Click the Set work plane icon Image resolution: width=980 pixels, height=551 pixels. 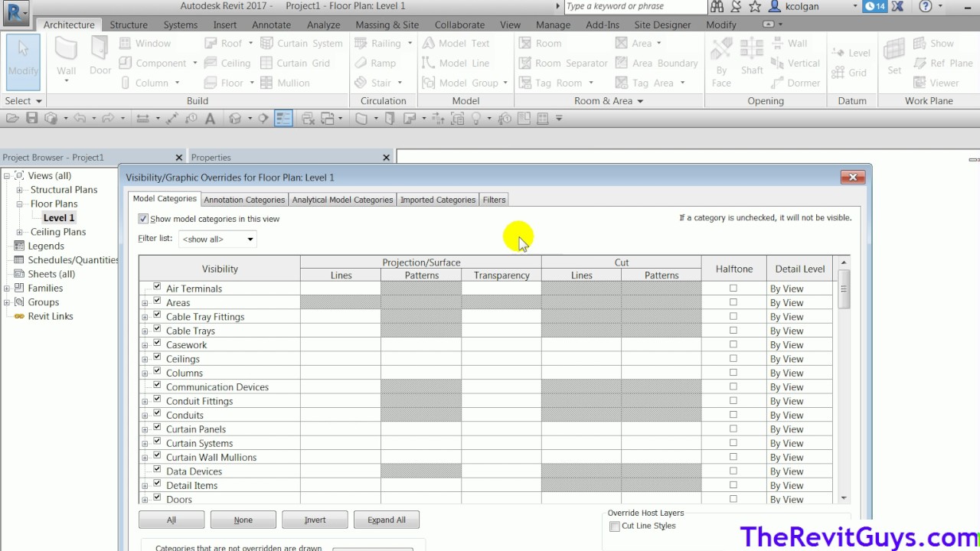point(894,57)
